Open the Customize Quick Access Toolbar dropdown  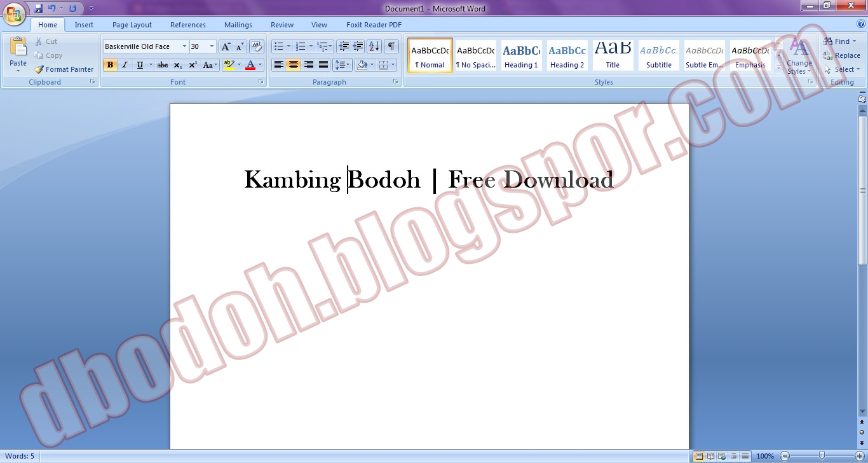click(91, 8)
